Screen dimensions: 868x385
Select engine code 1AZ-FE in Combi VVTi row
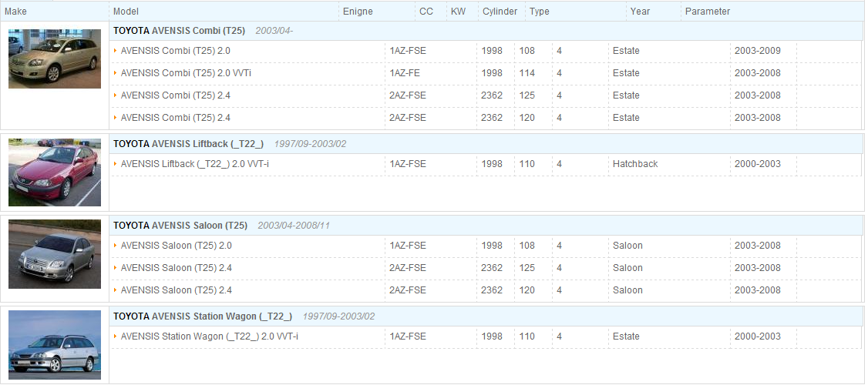pos(405,73)
